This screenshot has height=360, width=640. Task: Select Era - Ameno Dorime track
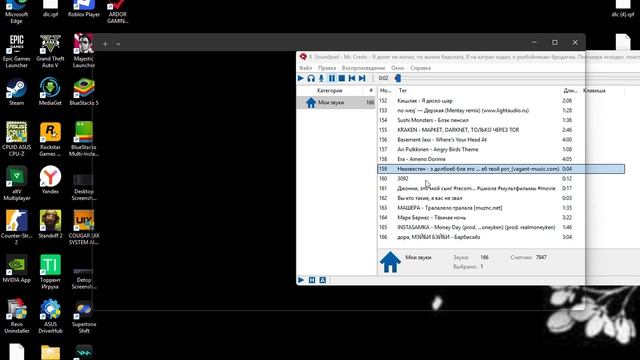click(x=501, y=159)
